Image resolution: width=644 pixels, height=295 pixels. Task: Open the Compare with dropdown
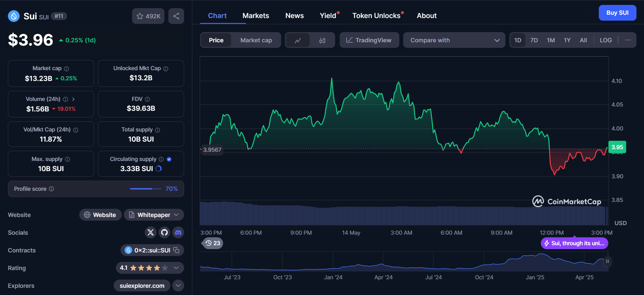tap(454, 40)
